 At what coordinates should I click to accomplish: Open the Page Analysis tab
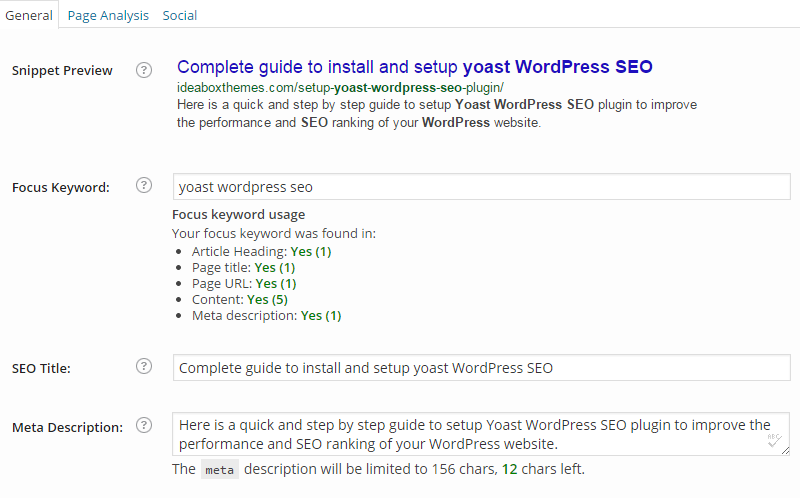coord(108,15)
